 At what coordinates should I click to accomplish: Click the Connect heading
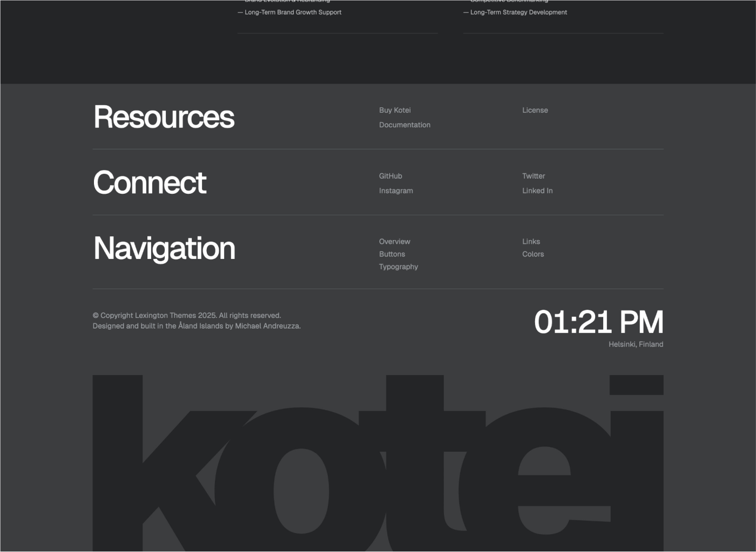[150, 182]
